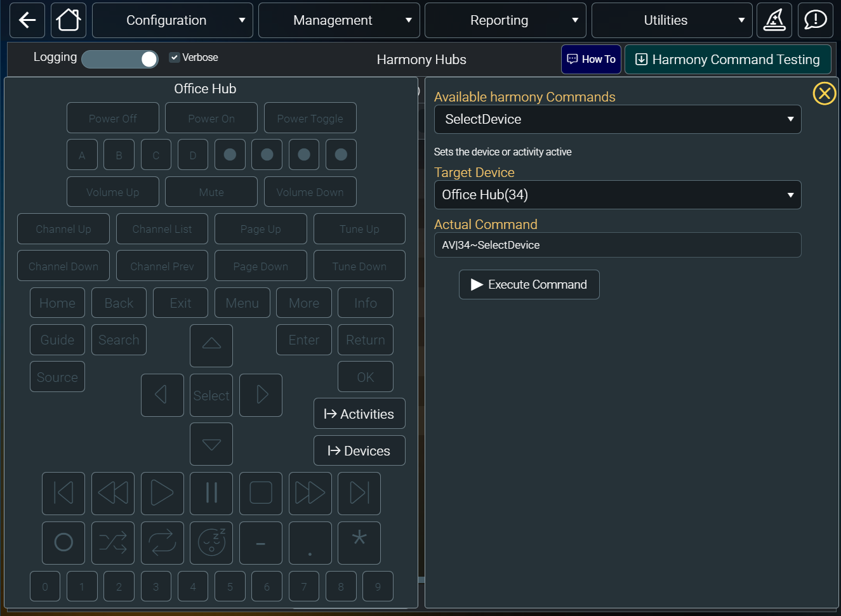Stop playback with the square button
The image size is (841, 616).
261,493
